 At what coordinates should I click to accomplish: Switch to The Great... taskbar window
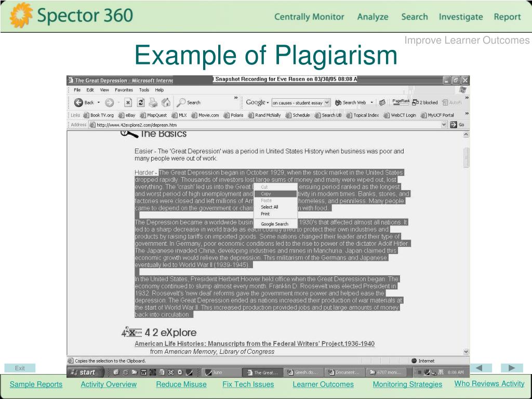pos(262,372)
